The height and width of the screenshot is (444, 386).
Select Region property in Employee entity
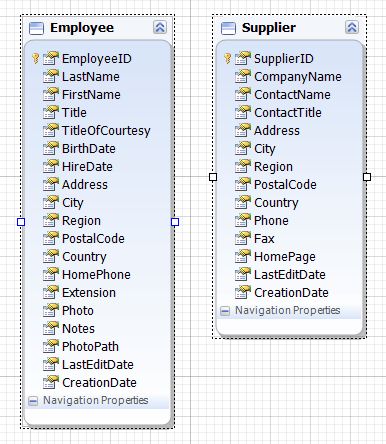pos(81,221)
